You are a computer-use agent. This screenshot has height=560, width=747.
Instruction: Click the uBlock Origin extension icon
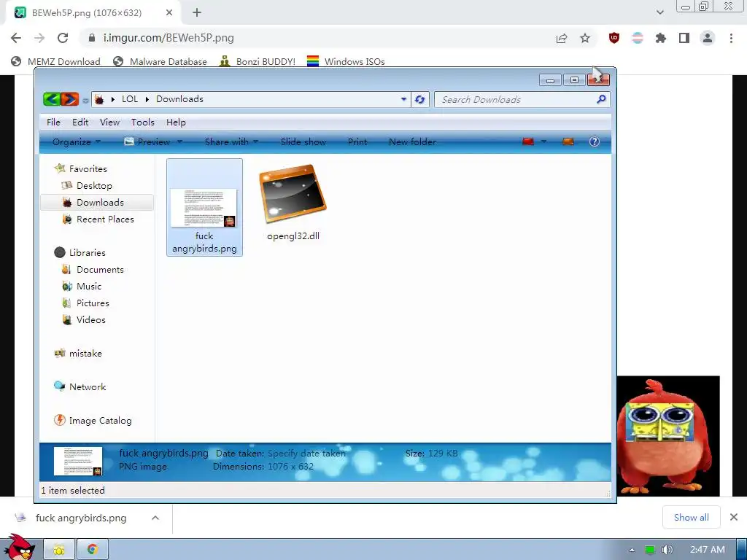[x=614, y=38]
